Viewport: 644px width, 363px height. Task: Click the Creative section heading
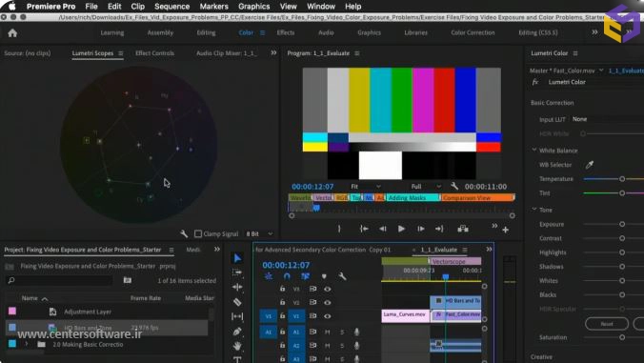[541, 357]
